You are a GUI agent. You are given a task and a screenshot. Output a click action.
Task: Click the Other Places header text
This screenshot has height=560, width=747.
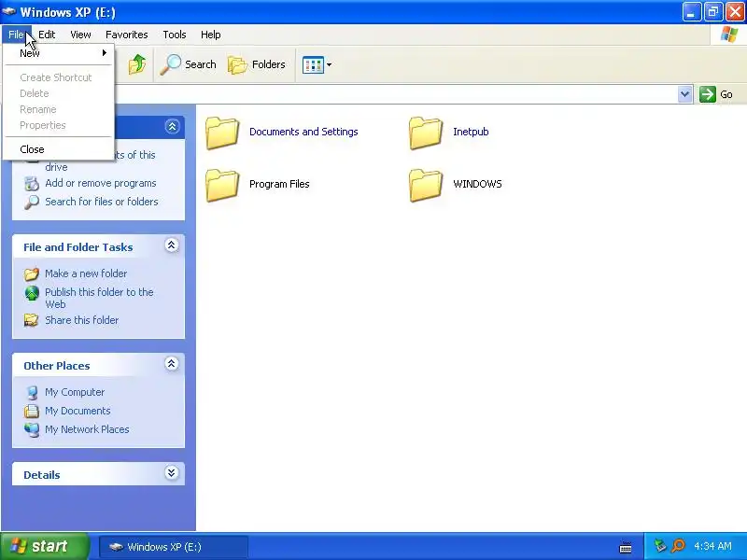click(57, 366)
